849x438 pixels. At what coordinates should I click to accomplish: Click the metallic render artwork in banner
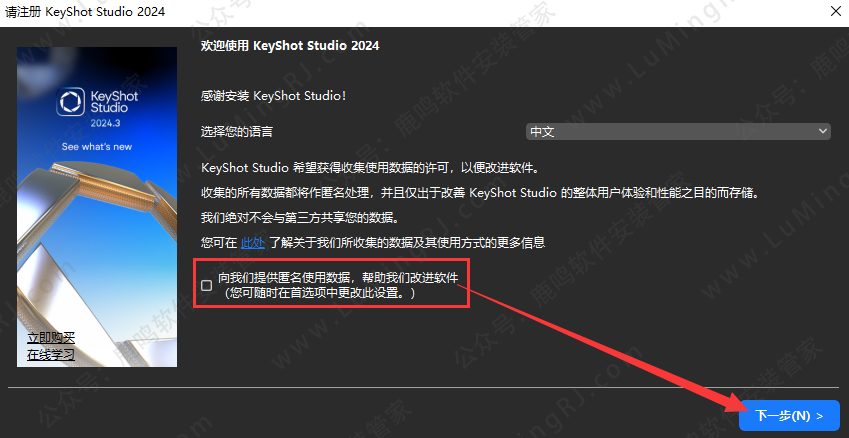[x=97, y=260]
